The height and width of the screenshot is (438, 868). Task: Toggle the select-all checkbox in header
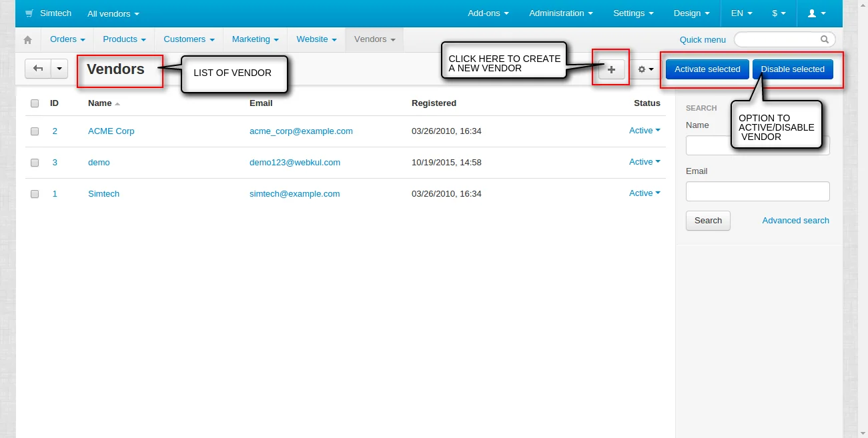(35, 103)
